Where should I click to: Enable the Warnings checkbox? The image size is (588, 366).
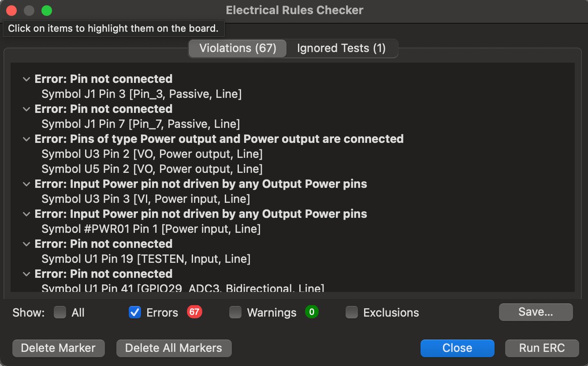coord(235,313)
